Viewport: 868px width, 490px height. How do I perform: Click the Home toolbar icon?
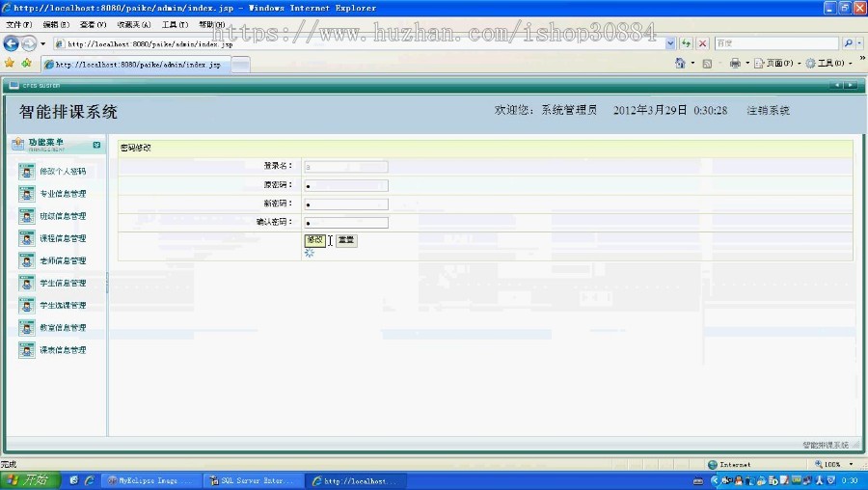click(680, 63)
